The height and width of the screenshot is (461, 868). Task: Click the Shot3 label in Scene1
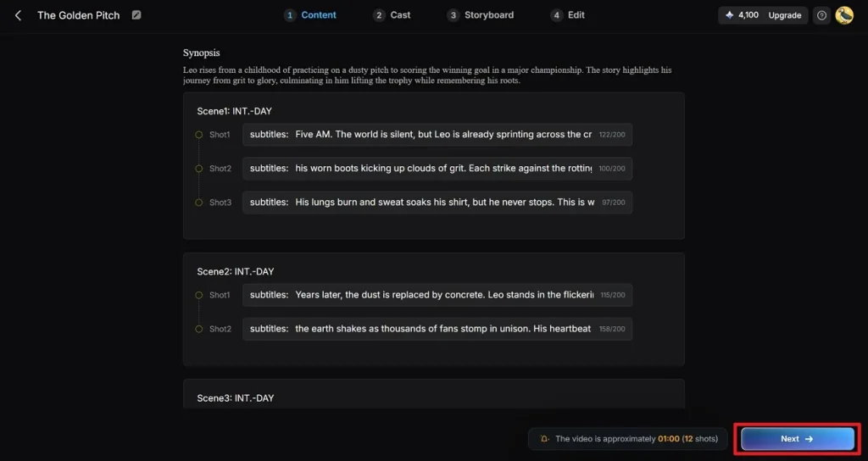220,203
